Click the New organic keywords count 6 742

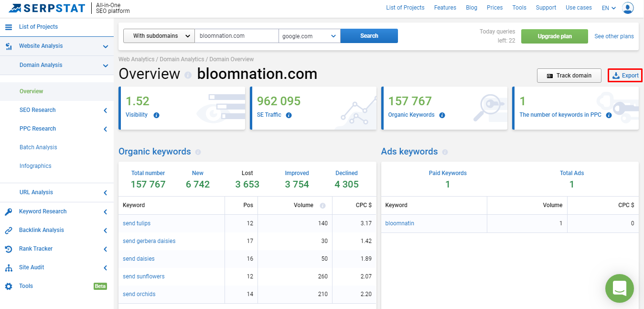[198, 185]
